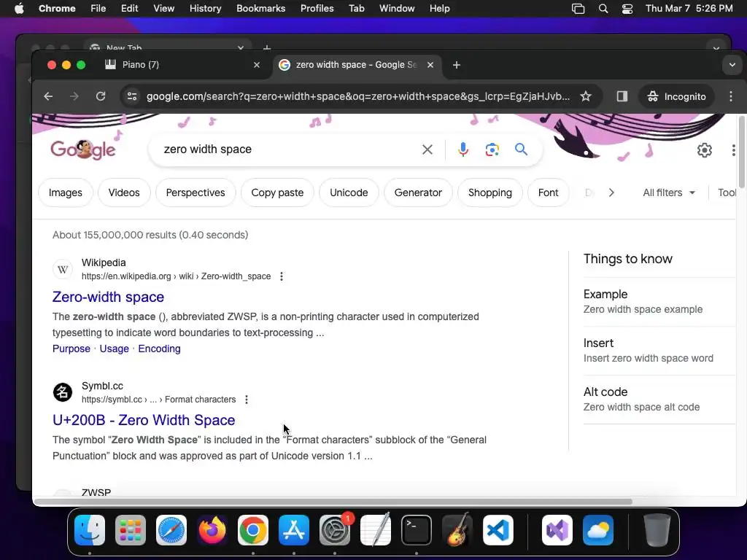This screenshot has width=747, height=560.
Task: Open the Chrome side panel
Action: tap(622, 96)
